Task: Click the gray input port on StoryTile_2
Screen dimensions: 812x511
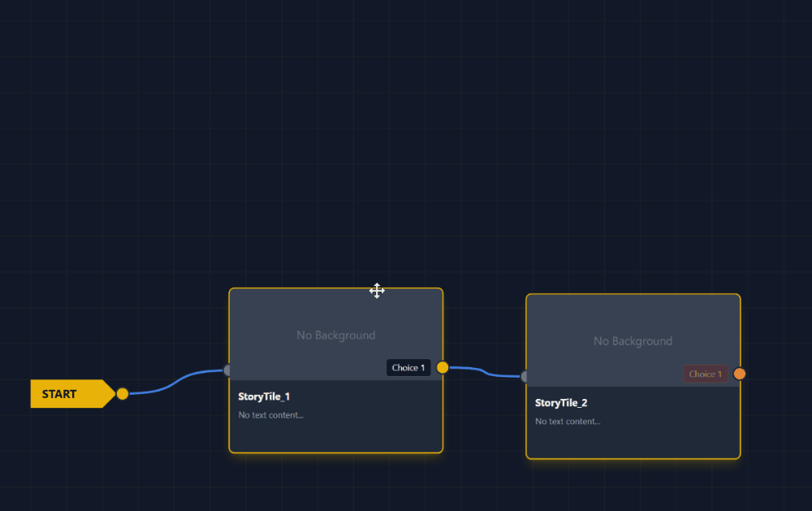Action: [525, 376]
